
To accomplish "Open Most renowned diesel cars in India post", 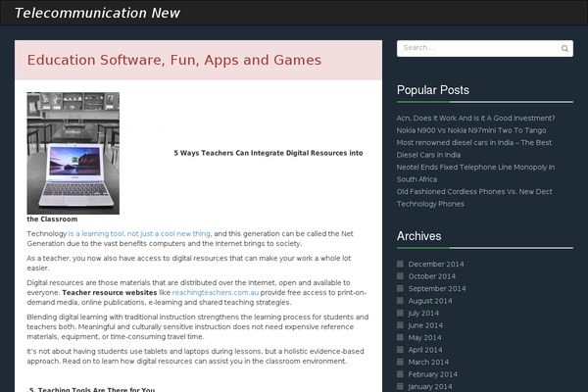I will click(474, 149).
